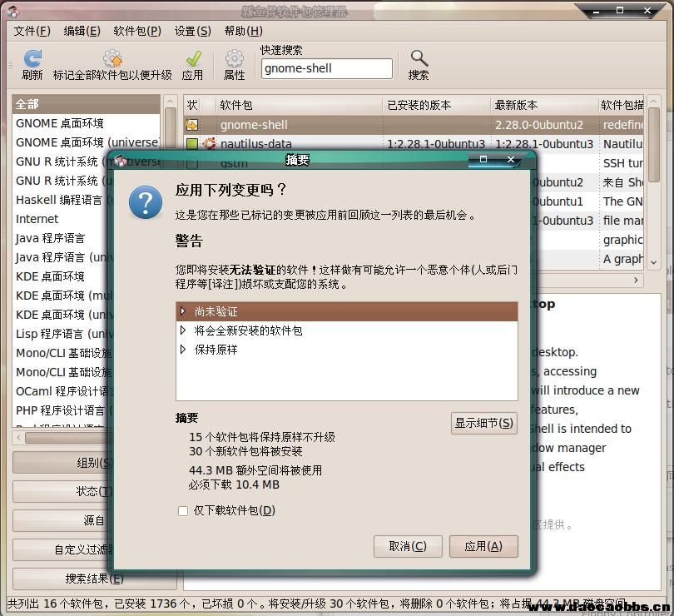The image size is (674, 616).
Task: Click the 应用(A) button in dialog
Action: pos(483,546)
